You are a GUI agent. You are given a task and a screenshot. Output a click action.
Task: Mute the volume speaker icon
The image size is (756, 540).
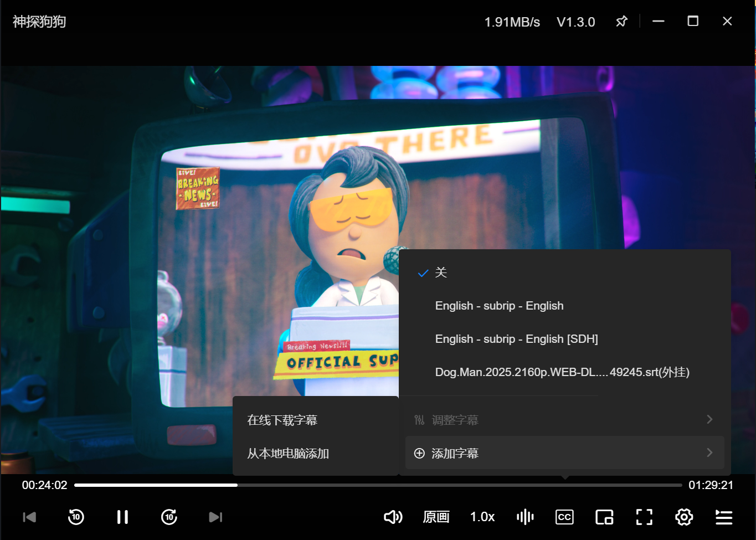coord(393,517)
